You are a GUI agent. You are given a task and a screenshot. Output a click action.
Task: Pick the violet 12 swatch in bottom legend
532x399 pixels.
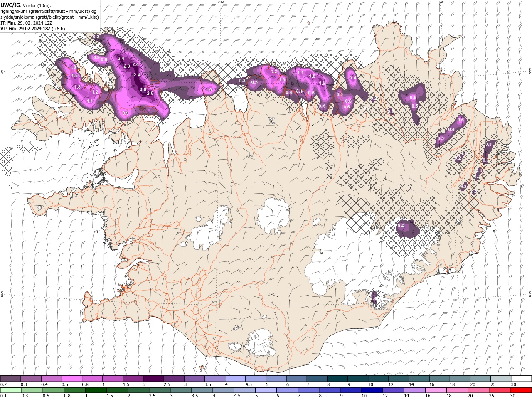click(x=393, y=390)
